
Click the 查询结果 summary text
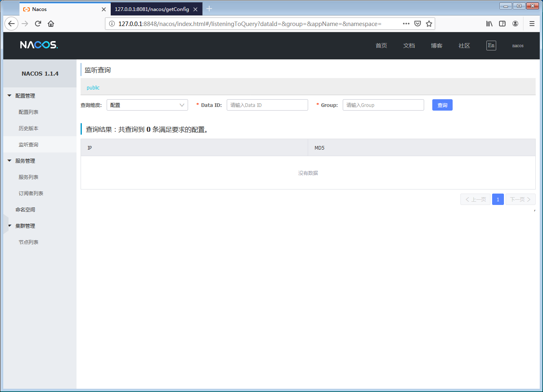pos(147,129)
